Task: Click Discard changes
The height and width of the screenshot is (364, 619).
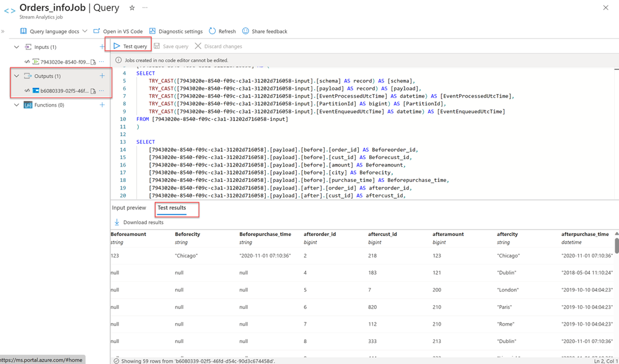Action: 218,46
